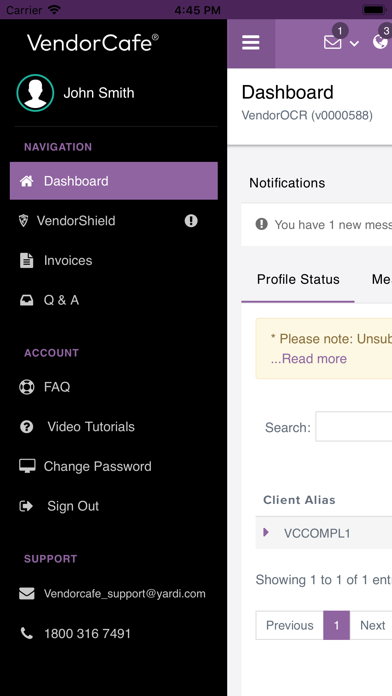Click the Dashboard home icon
The image size is (392, 696).
27,181
